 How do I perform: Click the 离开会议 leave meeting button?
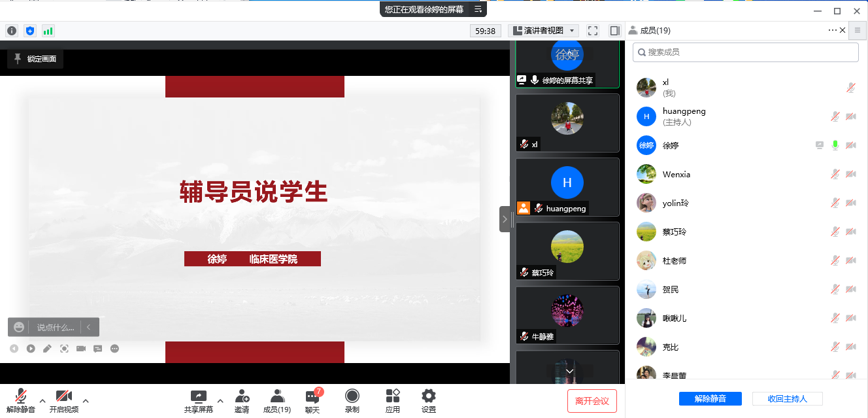click(x=592, y=401)
